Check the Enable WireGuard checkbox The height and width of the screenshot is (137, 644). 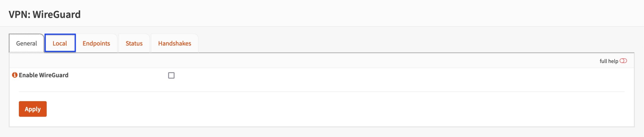171,75
